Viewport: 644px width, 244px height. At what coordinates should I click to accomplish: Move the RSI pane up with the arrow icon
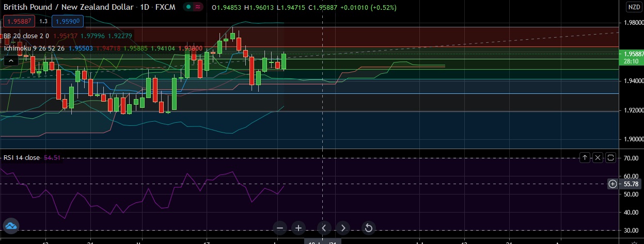pos(585,158)
